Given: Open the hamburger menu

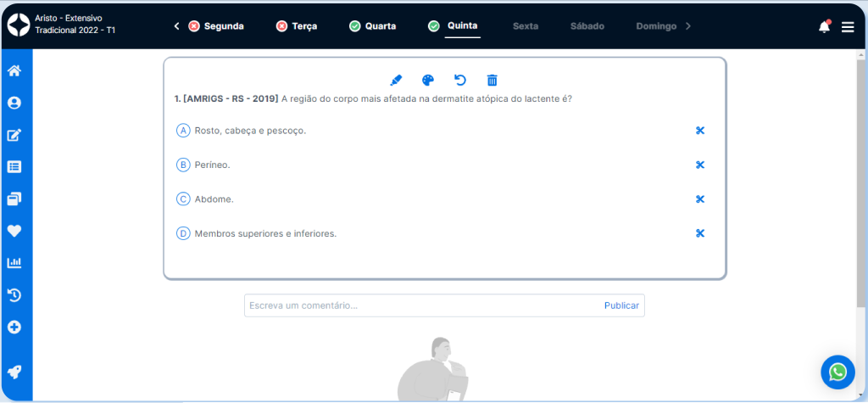Looking at the screenshot, I should (848, 27).
